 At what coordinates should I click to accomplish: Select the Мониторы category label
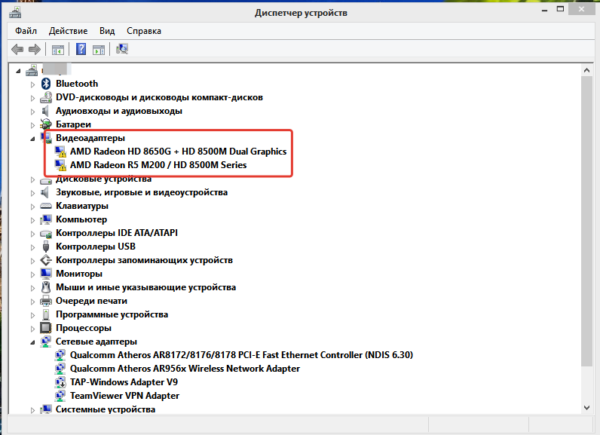click(x=79, y=274)
